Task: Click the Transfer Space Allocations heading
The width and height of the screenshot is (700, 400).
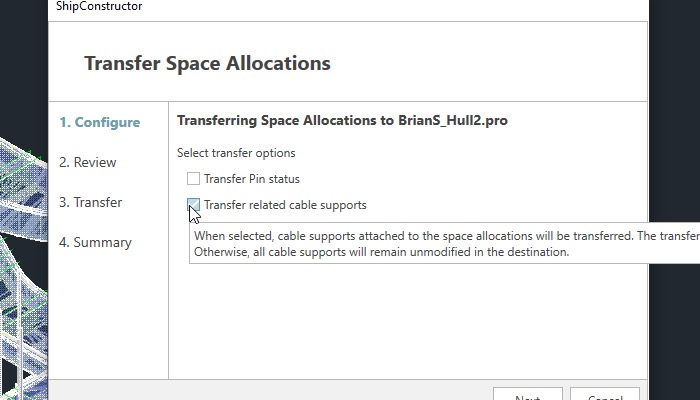Action: 208,63
